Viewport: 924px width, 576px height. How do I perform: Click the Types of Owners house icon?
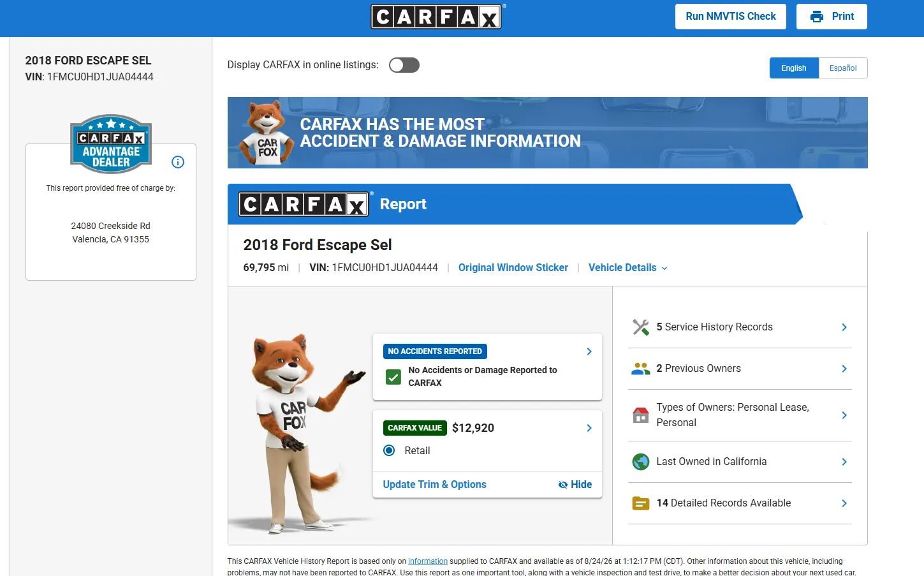click(x=641, y=415)
